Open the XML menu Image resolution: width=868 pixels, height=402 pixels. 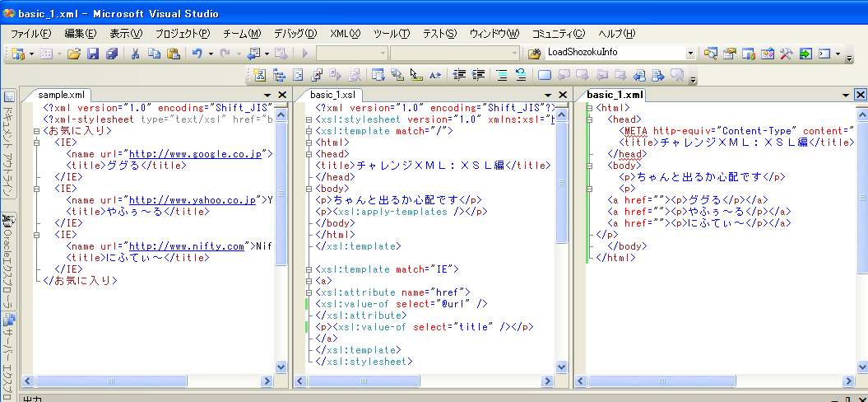pos(345,33)
